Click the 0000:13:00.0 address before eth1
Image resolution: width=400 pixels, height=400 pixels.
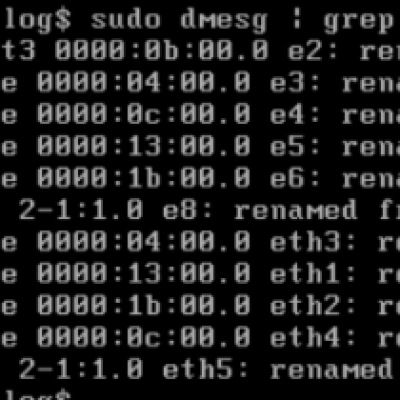tap(143, 274)
